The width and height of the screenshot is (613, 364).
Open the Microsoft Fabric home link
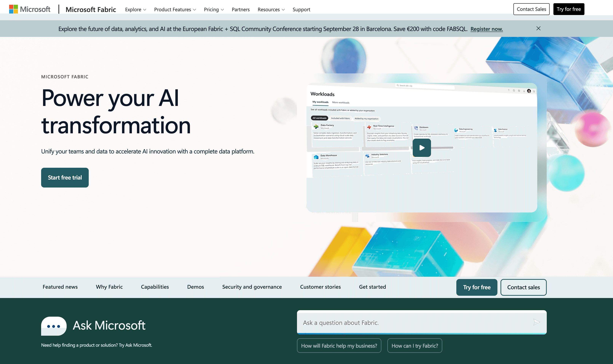(x=91, y=9)
